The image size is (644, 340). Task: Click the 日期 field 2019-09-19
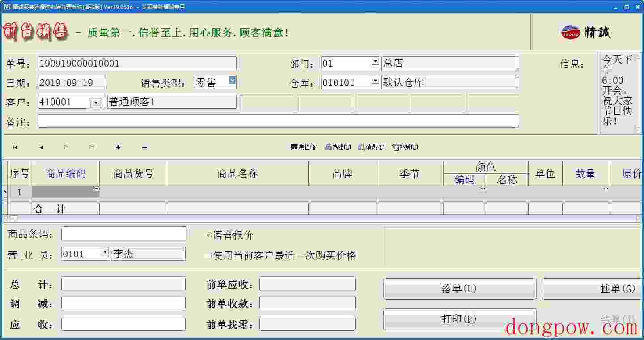click(72, 82)
